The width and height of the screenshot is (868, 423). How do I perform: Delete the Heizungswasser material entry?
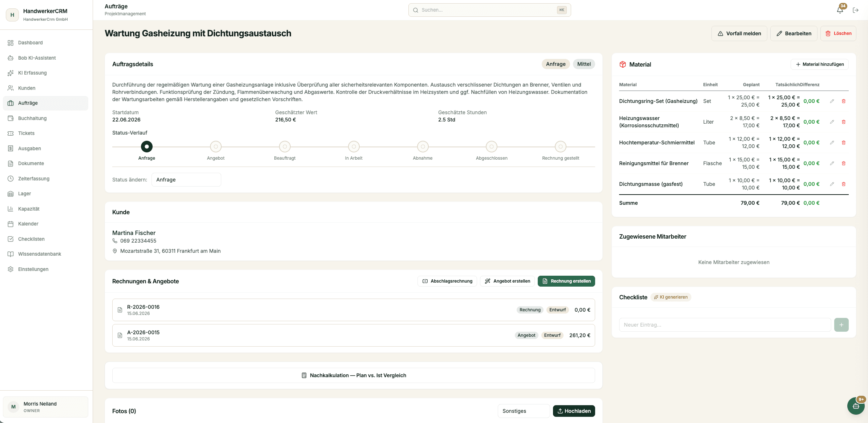click(844, 122)
